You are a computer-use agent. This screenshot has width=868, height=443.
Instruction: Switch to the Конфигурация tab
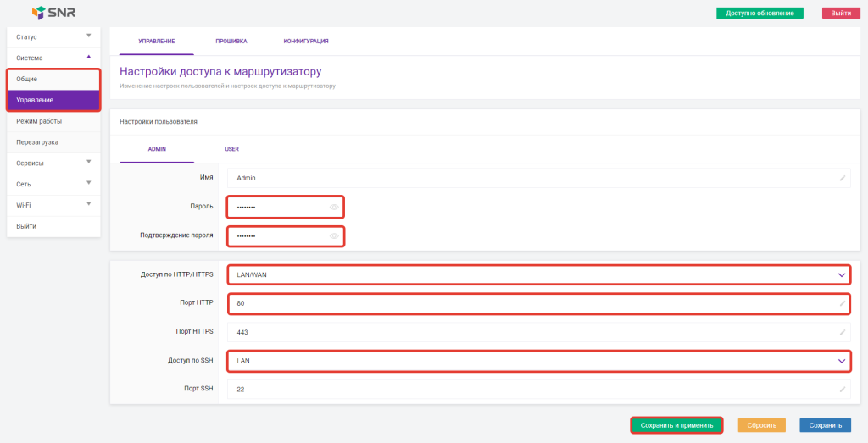coord(306,42)
